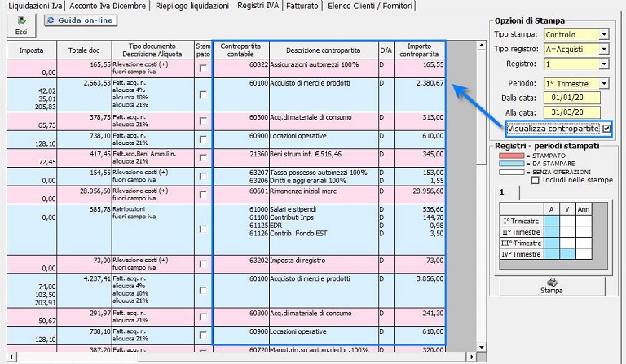
Task: Click the Ann column header
Action: 584,209
